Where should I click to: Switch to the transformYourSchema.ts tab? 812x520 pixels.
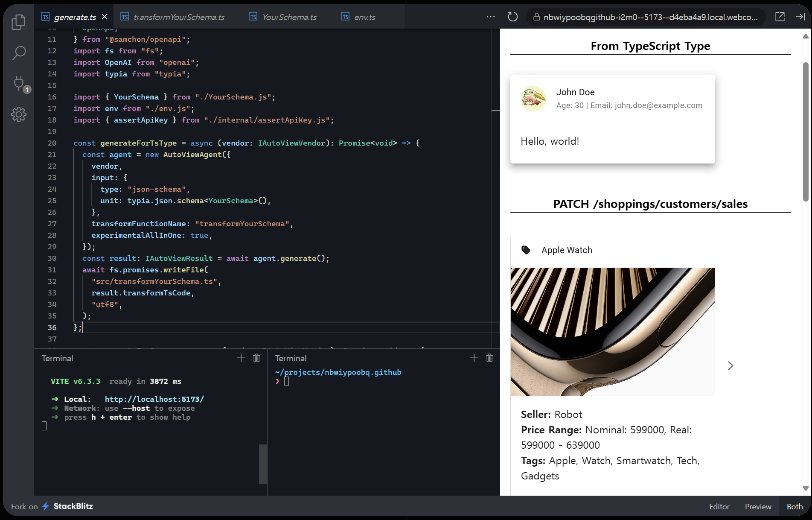178,17
